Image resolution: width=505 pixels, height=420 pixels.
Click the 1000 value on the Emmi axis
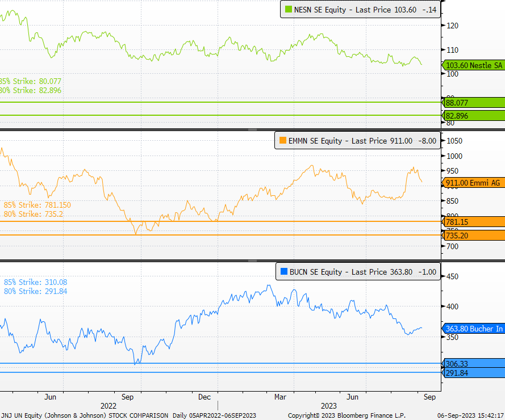pyautogui.click(x=454, y=156)
